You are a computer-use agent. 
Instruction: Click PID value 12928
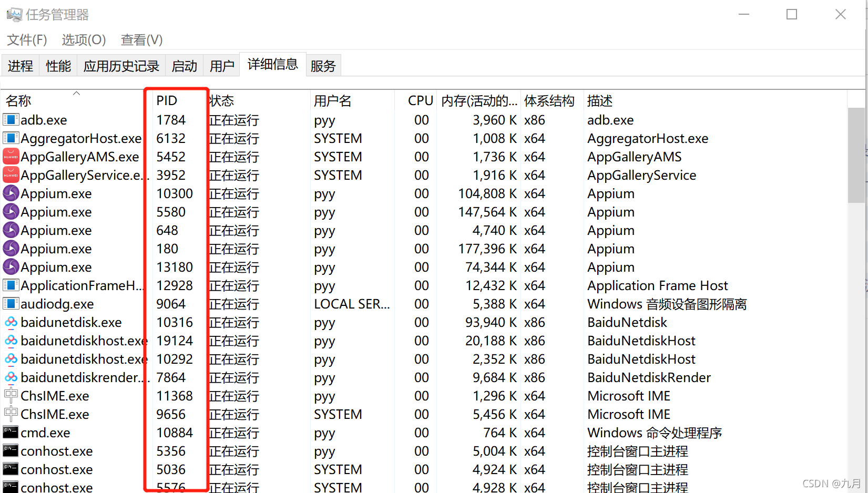click(x=175, y=285)
